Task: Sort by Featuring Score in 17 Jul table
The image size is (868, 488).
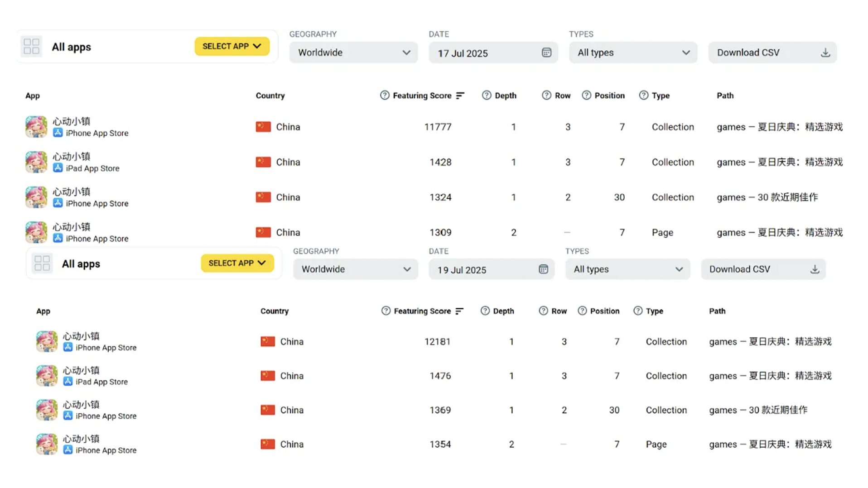Action: [460, 96]
